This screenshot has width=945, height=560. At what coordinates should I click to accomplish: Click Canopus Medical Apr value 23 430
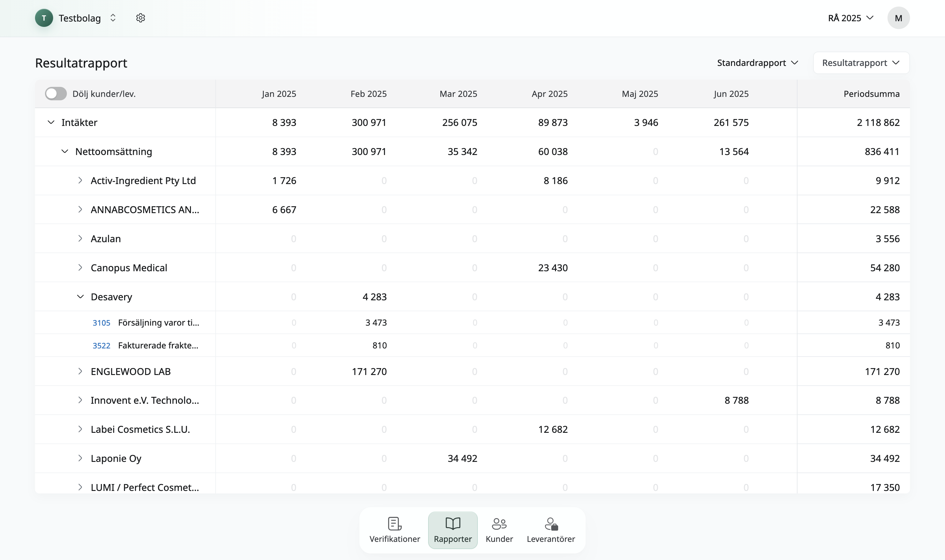coord(553,267)
